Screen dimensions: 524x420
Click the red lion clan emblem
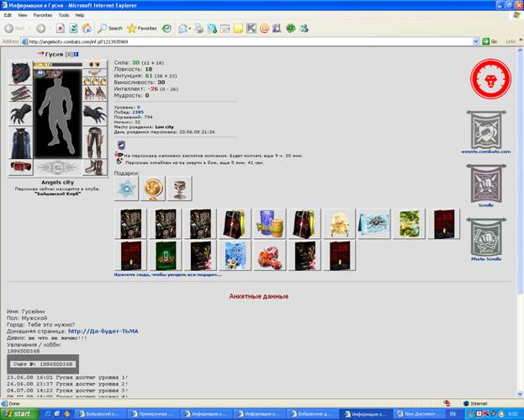pos(490,79)
